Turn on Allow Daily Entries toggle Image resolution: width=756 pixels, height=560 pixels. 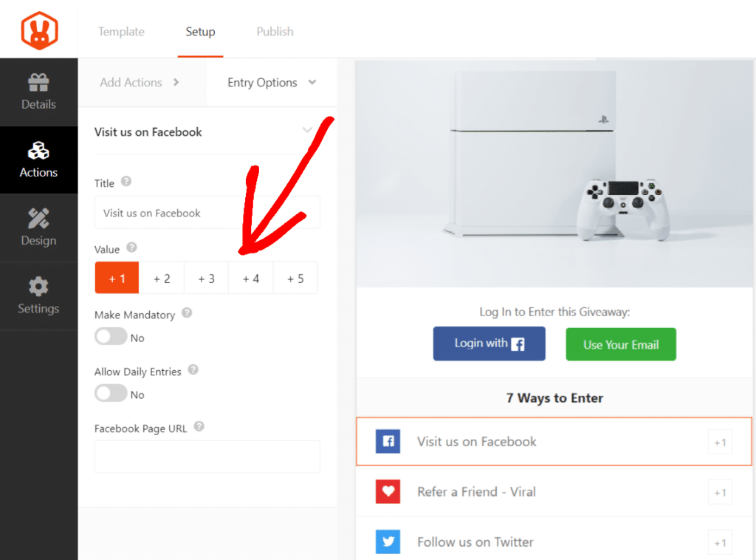coord(111,394)
